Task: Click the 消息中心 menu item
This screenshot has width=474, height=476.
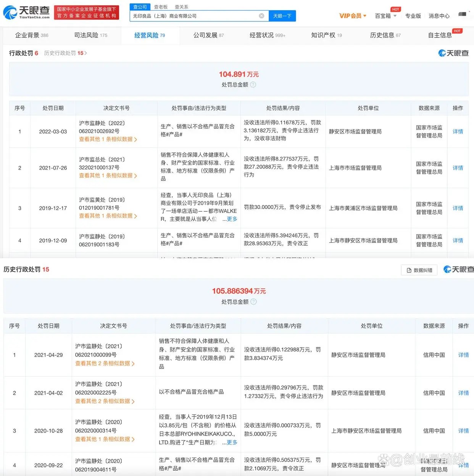Action: pos(439,16)
